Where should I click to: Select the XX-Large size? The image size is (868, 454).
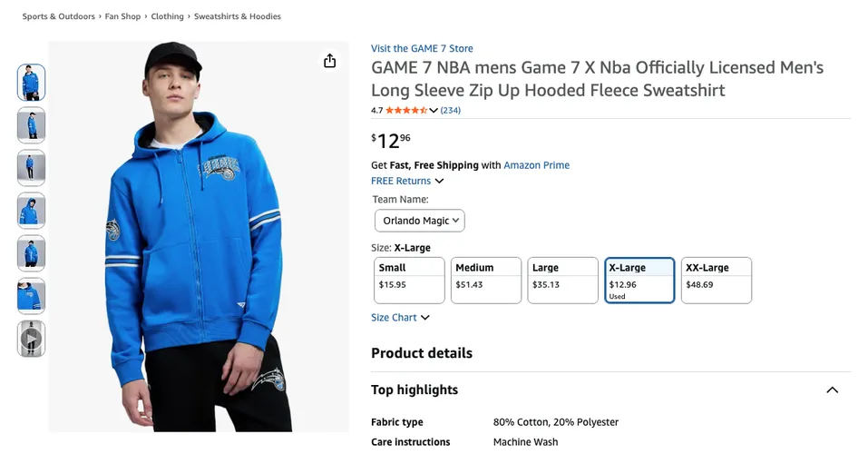click(717, 281)
